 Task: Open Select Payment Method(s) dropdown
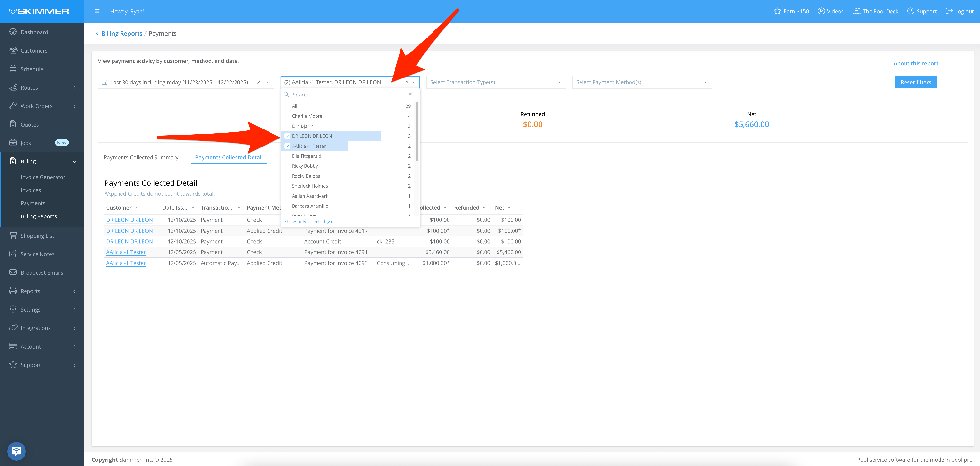pyautogui.click(x=642, y=82)
